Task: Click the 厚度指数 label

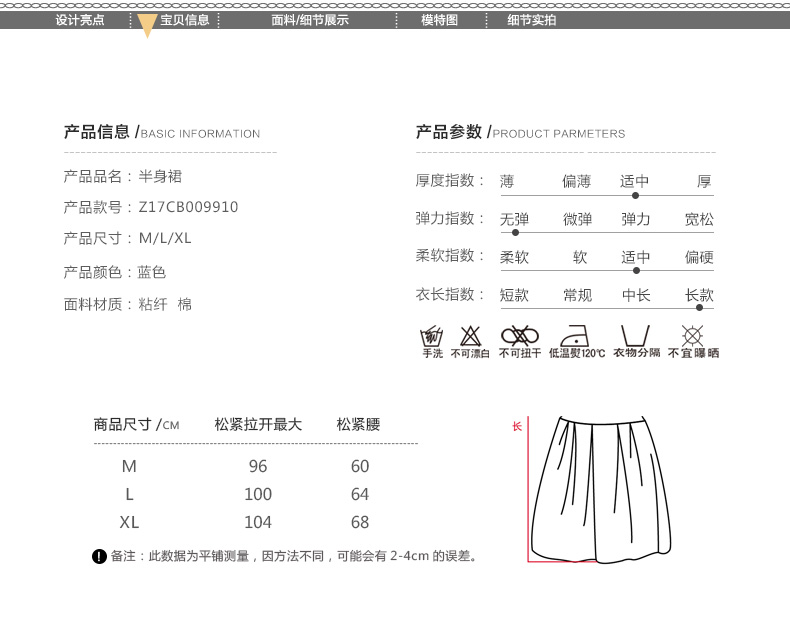Action: tap(449, 180)
